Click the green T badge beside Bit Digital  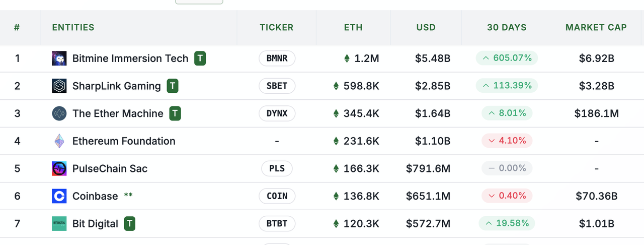pyautogui.click(x=130, y=223)
